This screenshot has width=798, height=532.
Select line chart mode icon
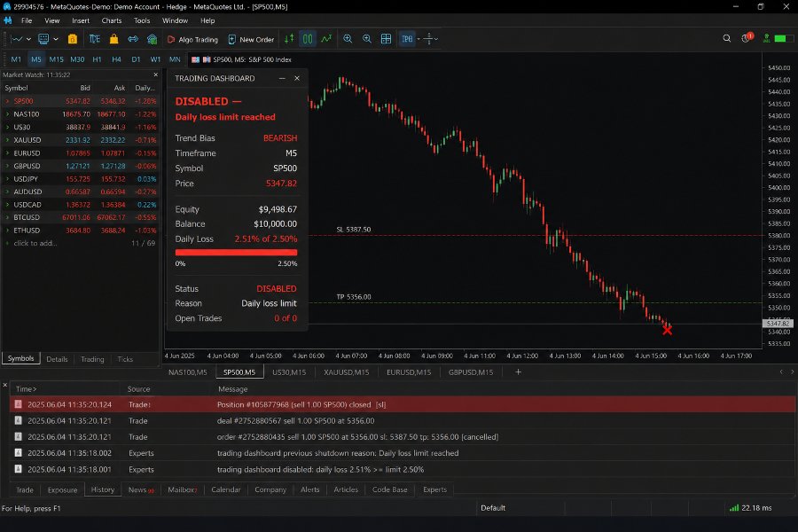(326, 39)
